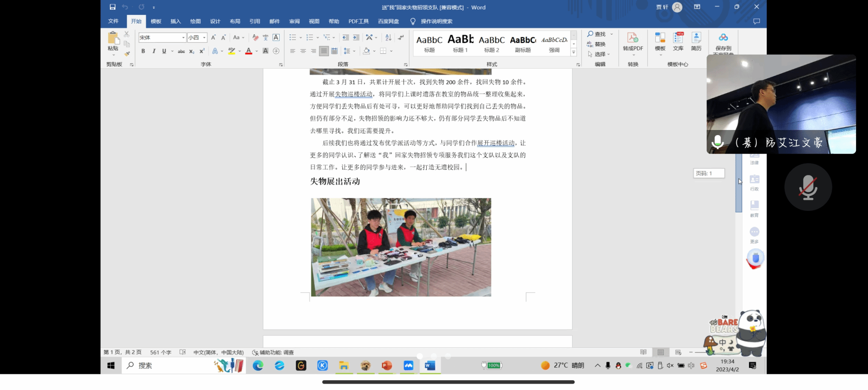This screenshot has height=390, width=868.
Task: Click the Save icon in title bar
Action: [x=112, y=7]
